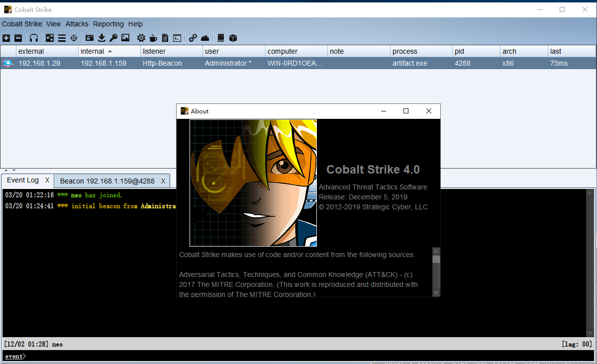Open Listeners via the headphones icon

34,38
